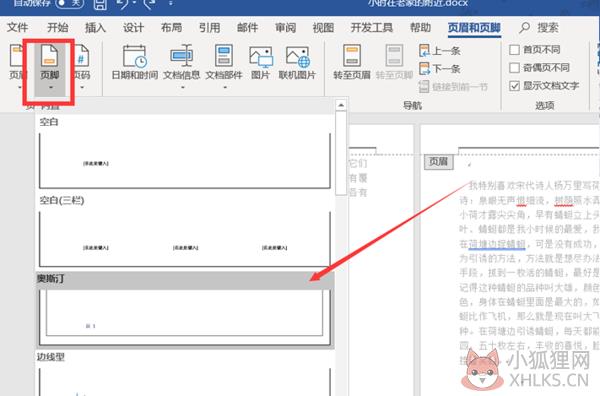600x396 pixels.
Task: Click the gallery scroll-up arrow
Action: pos(341,105)
